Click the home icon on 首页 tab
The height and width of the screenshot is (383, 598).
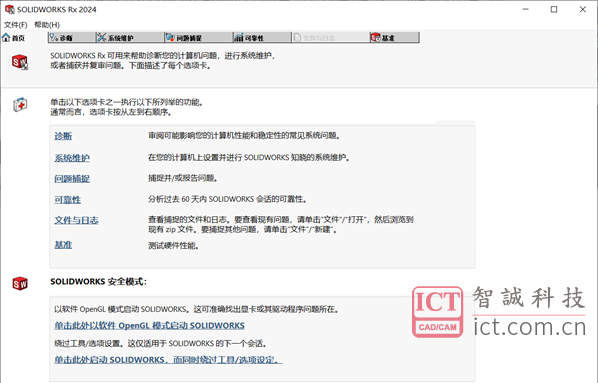[6, 37]
